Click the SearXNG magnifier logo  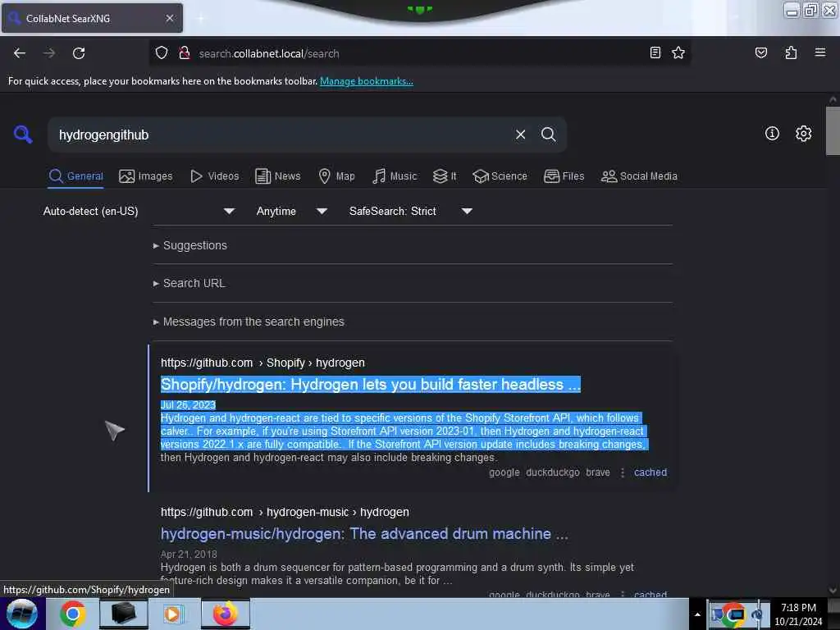[23, 135]
